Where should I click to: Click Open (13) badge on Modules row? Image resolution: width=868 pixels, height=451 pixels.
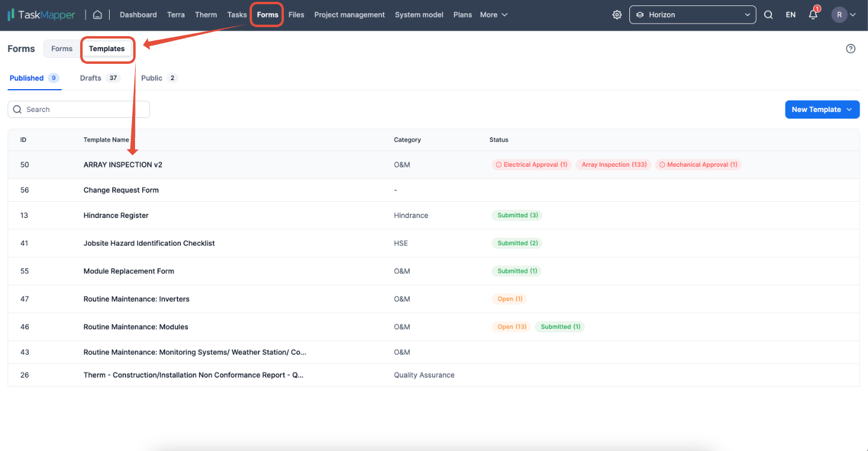tap(512, 327)
